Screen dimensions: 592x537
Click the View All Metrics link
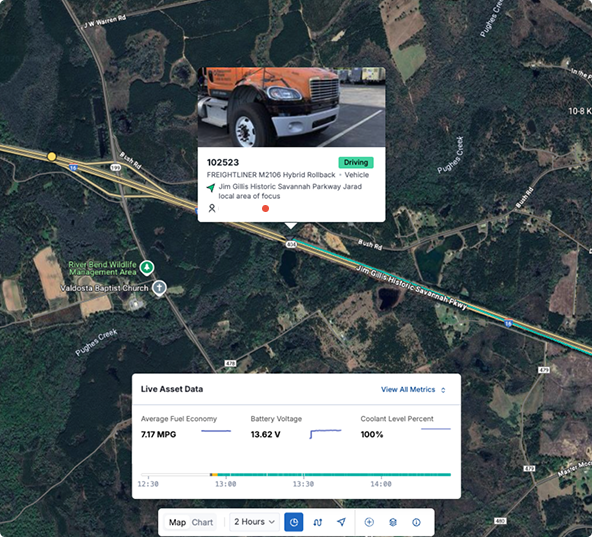point(408,389)
